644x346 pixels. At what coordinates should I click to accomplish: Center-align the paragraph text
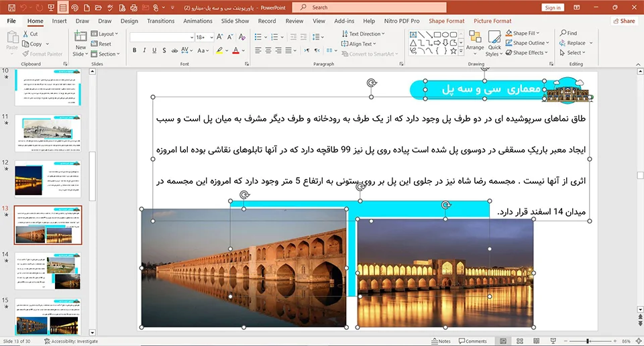(268, 50)
